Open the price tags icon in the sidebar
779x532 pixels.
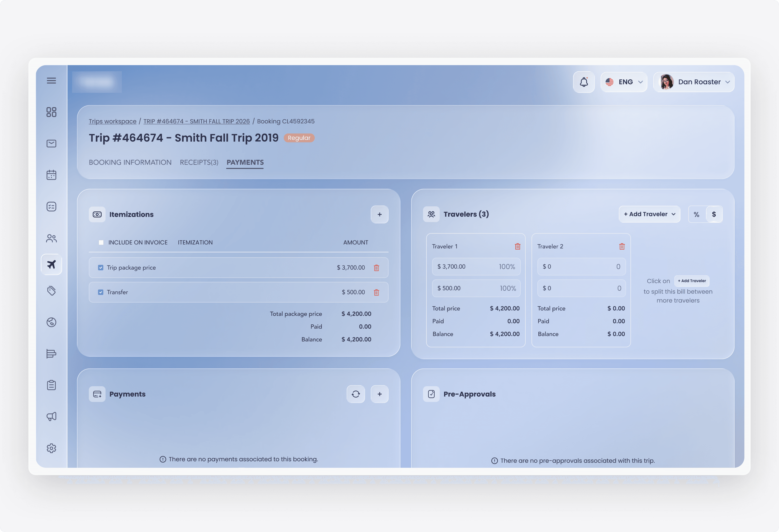[51, 291]
